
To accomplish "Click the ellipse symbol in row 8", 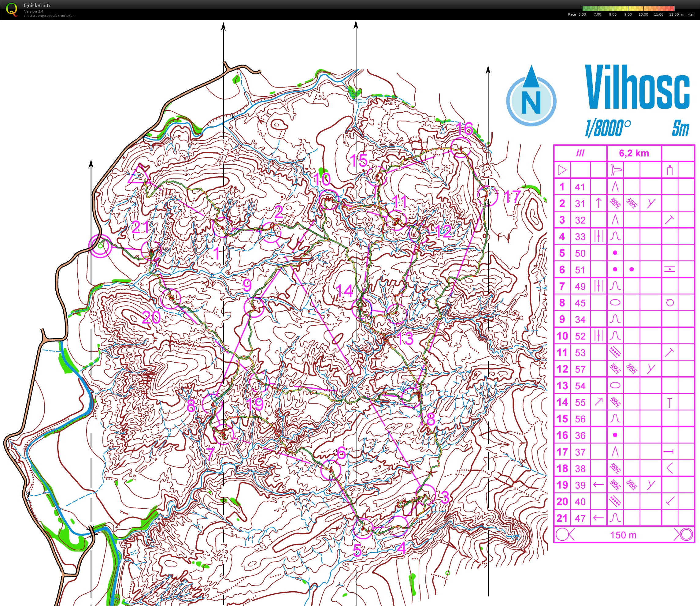I will [615, 303].
